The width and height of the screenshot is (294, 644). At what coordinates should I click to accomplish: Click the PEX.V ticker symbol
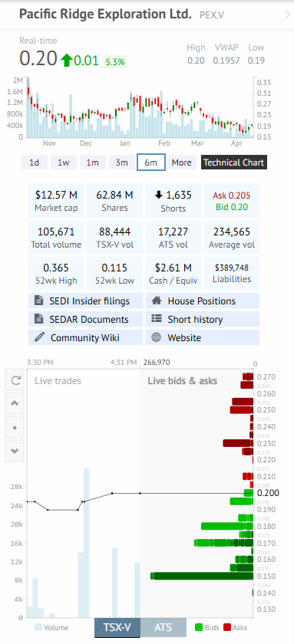click(212, 15)
